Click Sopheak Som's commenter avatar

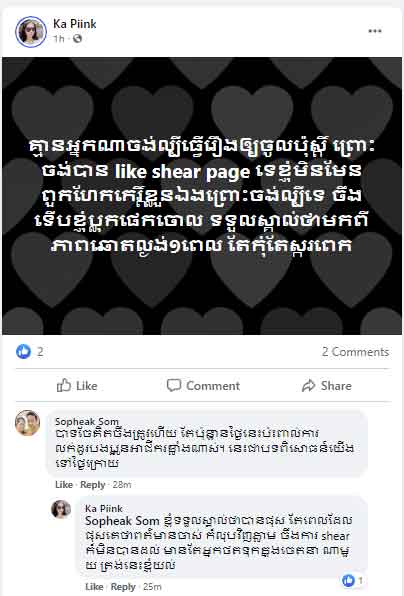tap(27, 423)
